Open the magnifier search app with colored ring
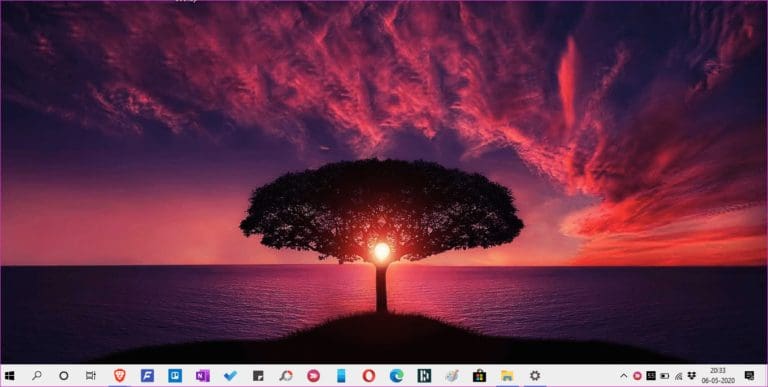This screenshot has height=387, width=768. (286, 376)
